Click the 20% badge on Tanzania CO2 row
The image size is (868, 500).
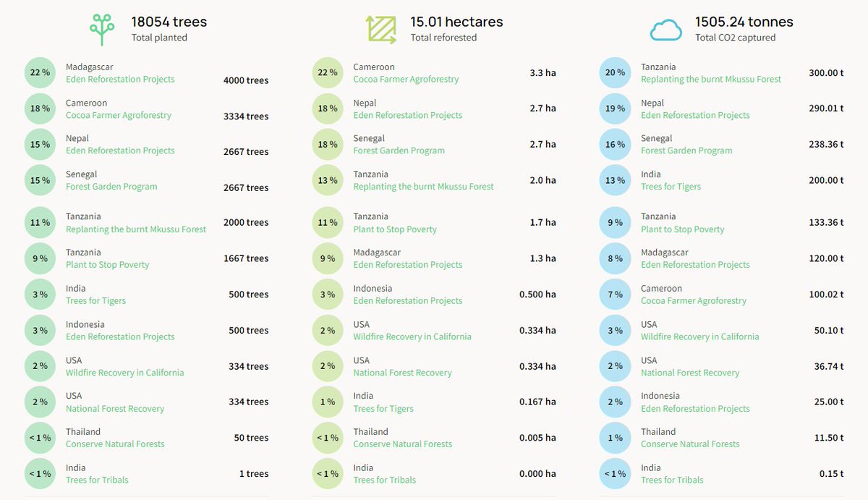pos(616,72)
